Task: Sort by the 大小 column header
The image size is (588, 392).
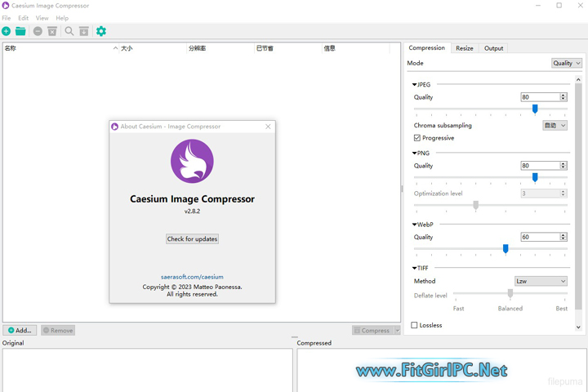Action: [x=153, y=48]
